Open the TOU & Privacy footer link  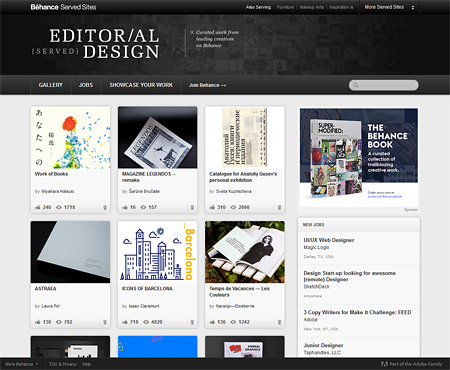(63, 364)
